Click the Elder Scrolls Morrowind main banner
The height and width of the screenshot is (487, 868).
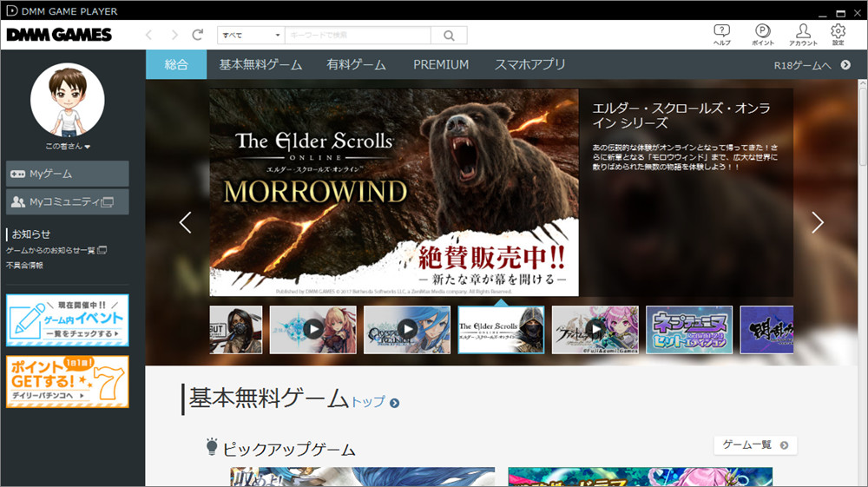point(394,193)
